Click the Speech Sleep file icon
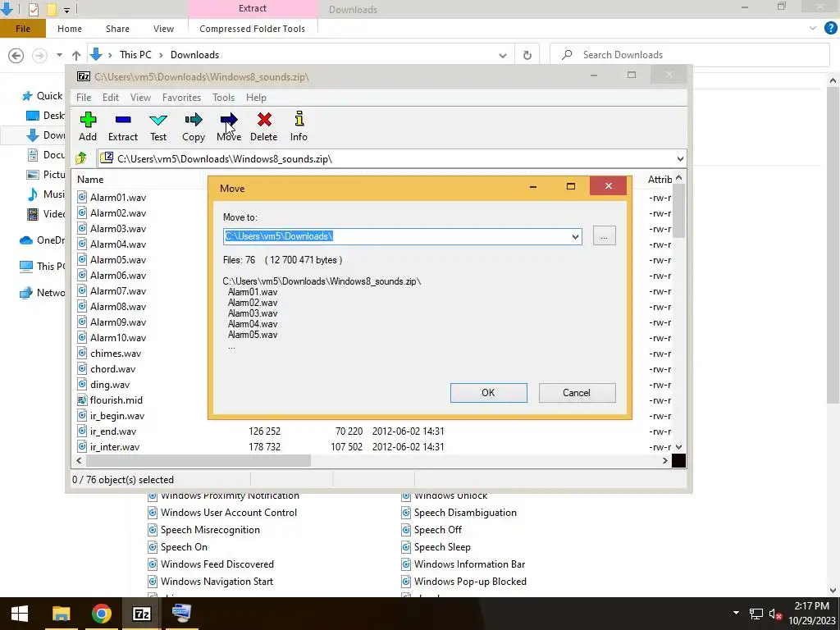 point(406,547)
